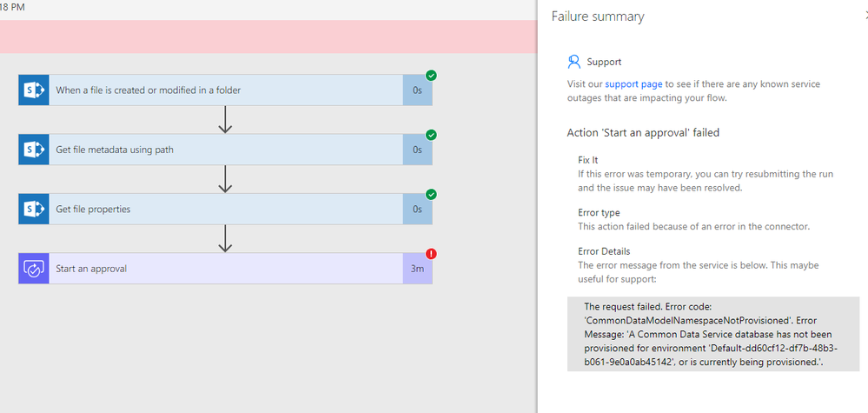
Task: Click "Action 'Start an approval' failed" heading
Action: click(x=643, y=132)
